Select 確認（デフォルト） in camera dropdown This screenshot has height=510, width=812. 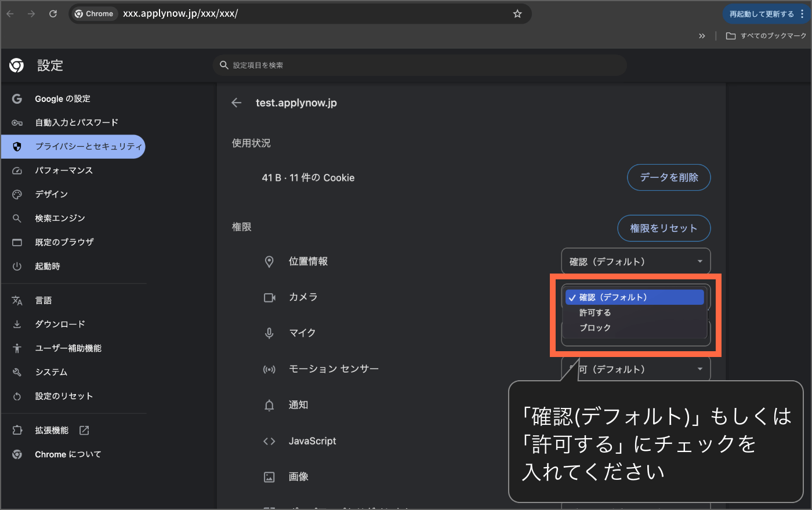(635, 297)
